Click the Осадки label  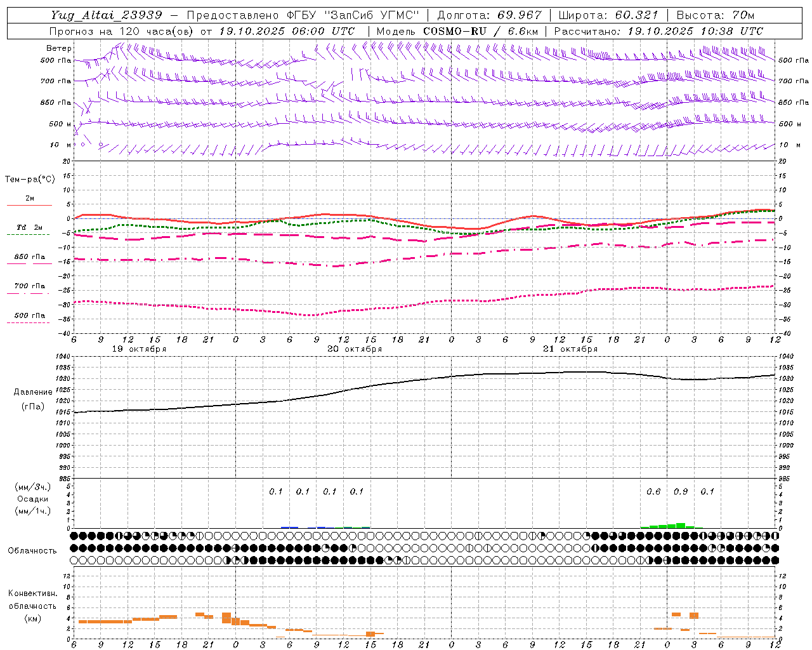(x=33, y=499)
